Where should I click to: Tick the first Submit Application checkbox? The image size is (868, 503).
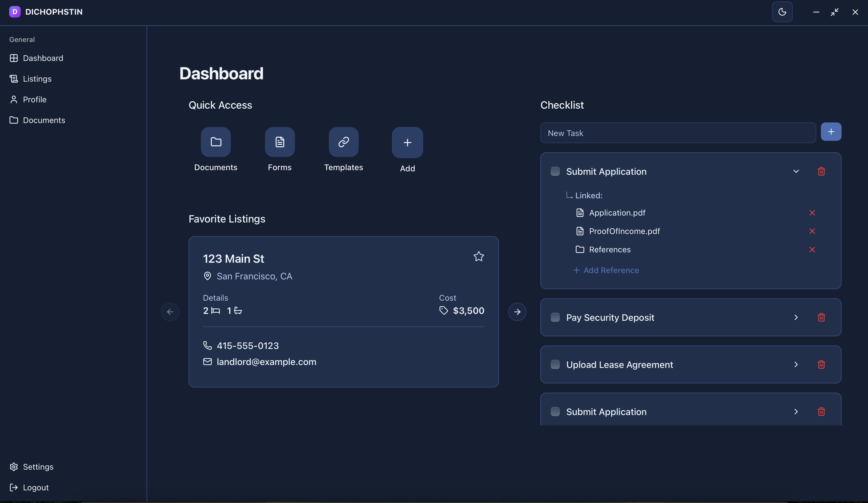pos(555,171)
